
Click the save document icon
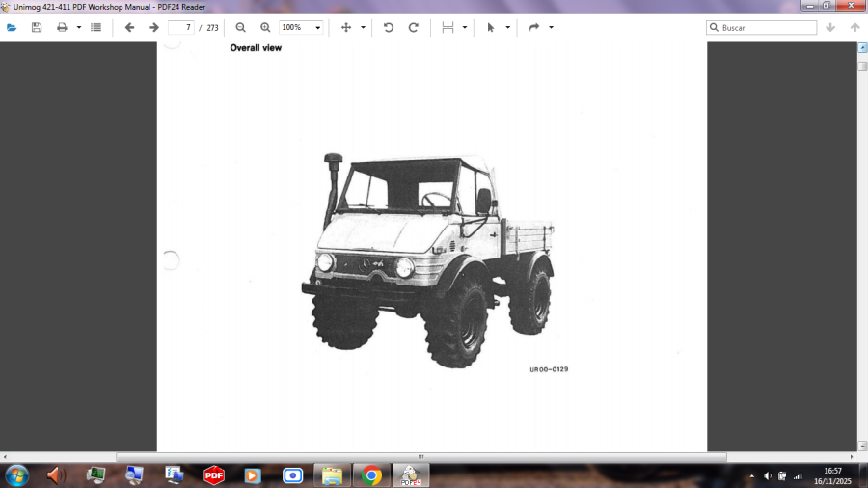coord(37,27)
